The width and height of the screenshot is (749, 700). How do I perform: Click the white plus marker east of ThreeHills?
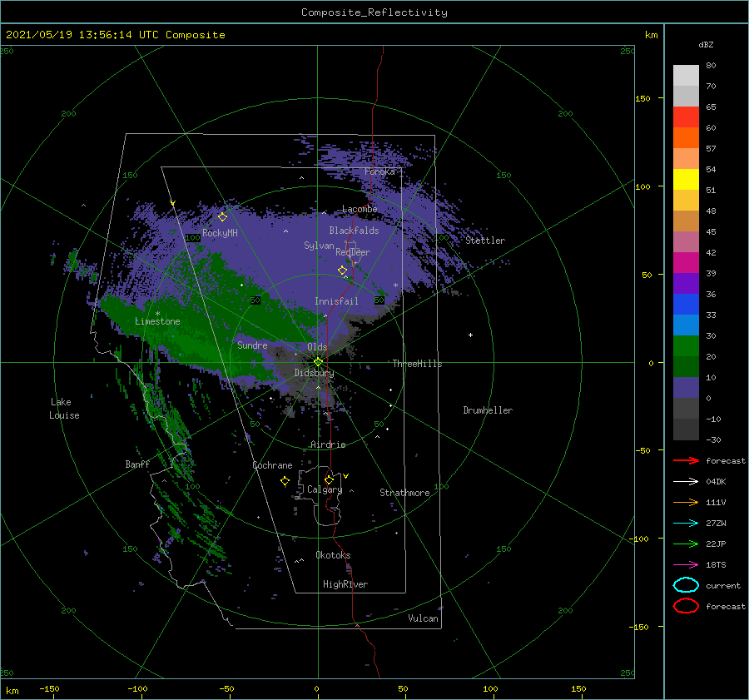[470, 335]
